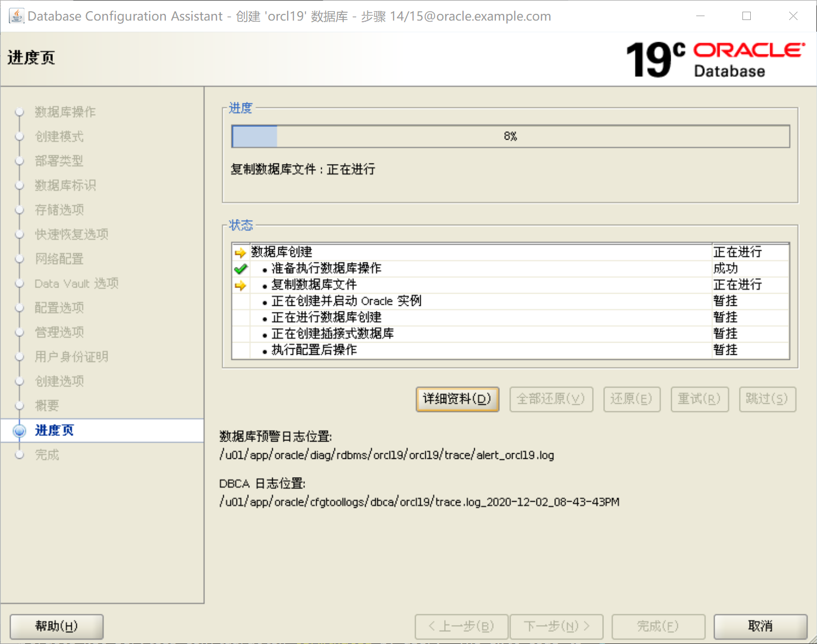Select 用户身份证明 step in sidebar
Image resolution: width=817 pixels, height=644 pixels.
point(71,356)
